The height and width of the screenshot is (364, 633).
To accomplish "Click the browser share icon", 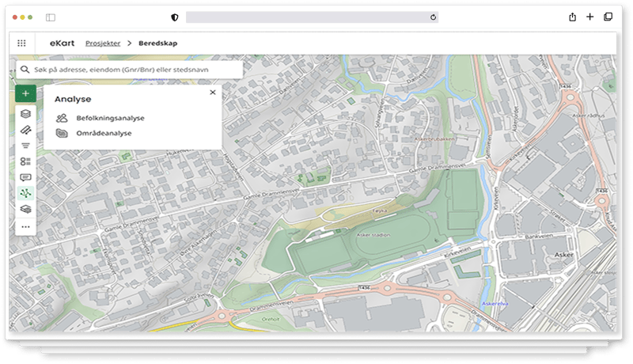I will (572, 17).
